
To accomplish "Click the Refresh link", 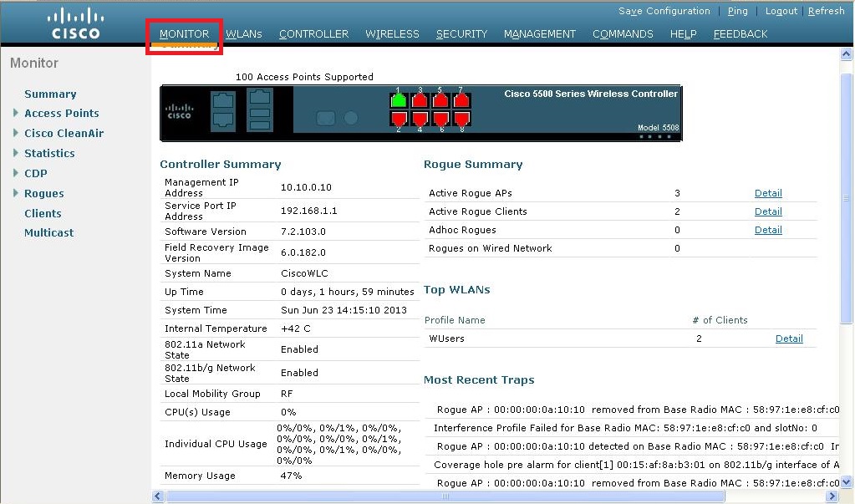I will (826, 11).
